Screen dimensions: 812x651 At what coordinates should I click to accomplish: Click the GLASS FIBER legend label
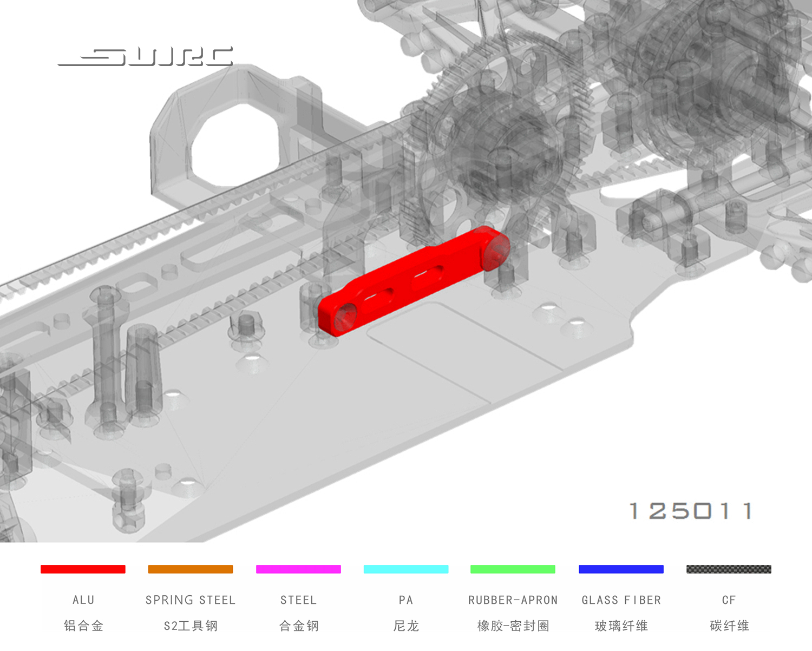(621, 600)
